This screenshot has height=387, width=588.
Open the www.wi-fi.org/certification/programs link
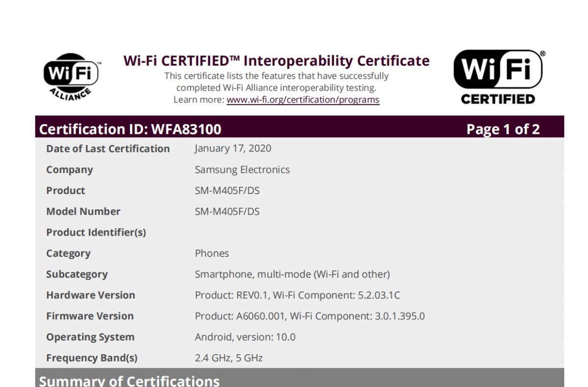coord(302,100)
